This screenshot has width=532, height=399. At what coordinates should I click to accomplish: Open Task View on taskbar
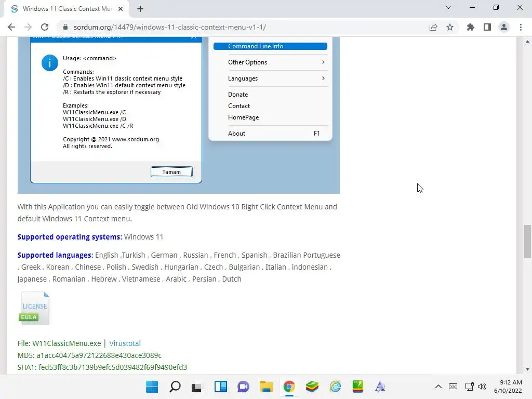click(197, 387)
